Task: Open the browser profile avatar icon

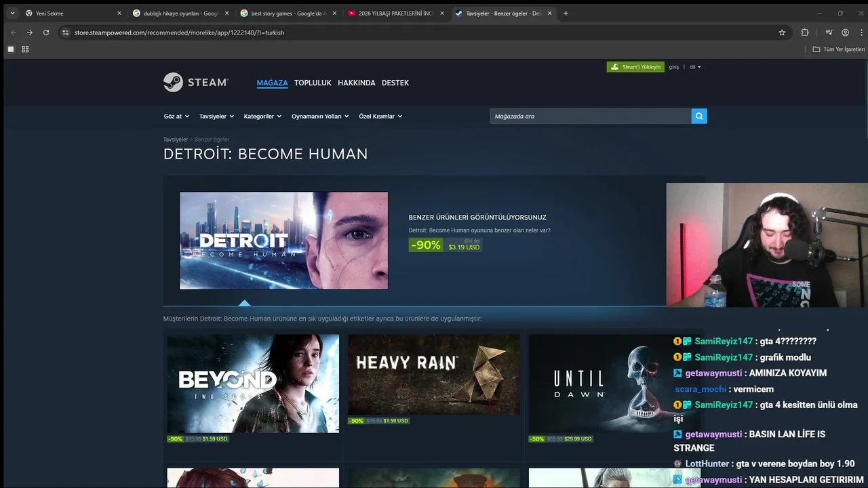Action: (845, 33)
